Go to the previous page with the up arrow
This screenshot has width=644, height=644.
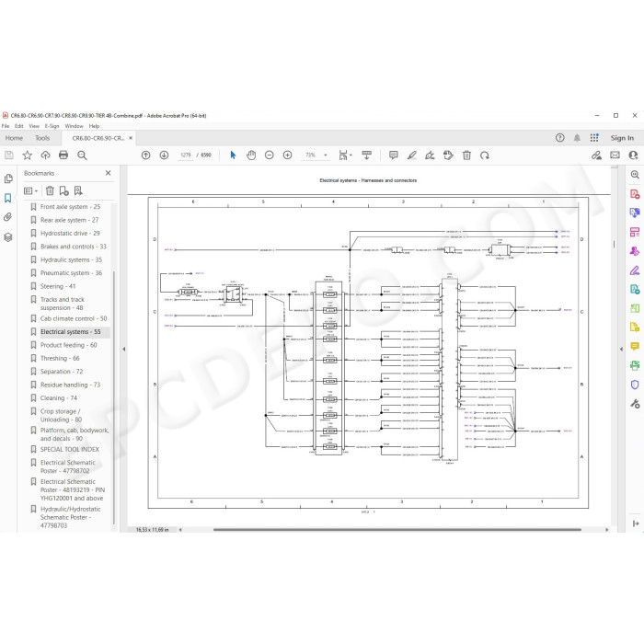pyautogui.click(x=145, y=155)
